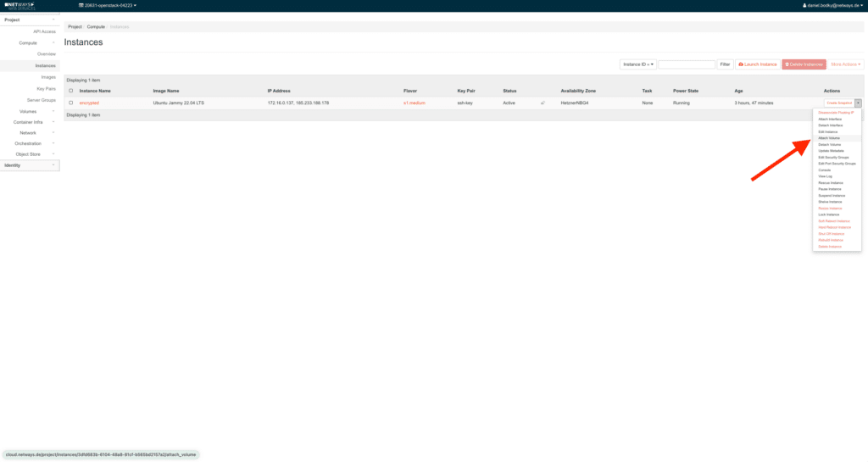Click the lock icon in Status column
The image size is (868, 462).
coord(542,103)
